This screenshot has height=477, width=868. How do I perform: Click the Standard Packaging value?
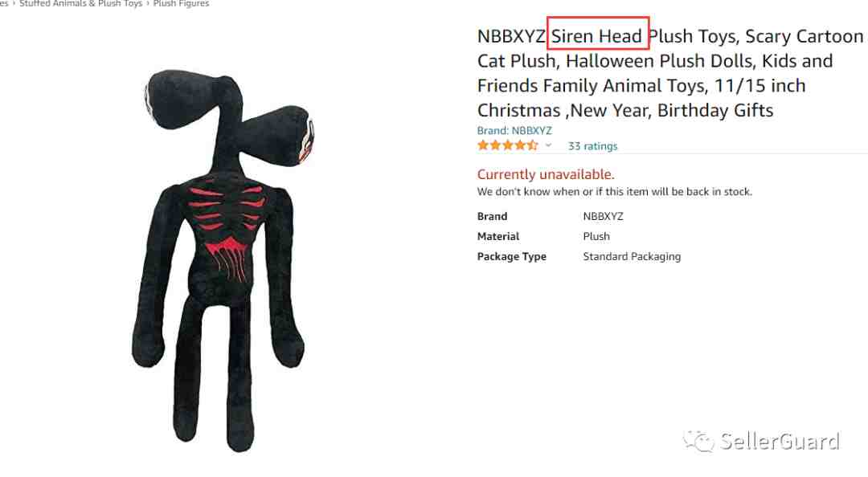pos(632,257)
